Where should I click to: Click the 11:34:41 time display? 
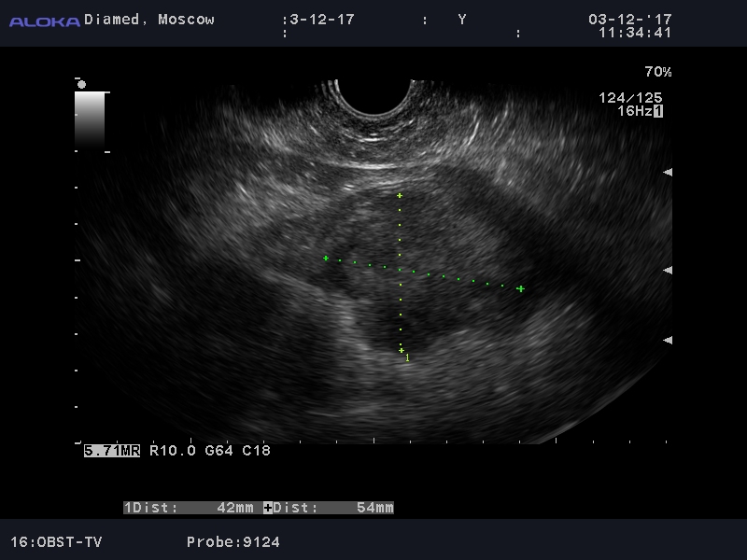pos(635,33)
